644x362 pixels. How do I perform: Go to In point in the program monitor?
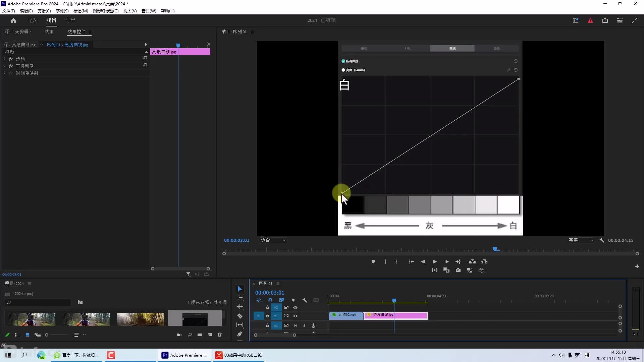[411, 262]
